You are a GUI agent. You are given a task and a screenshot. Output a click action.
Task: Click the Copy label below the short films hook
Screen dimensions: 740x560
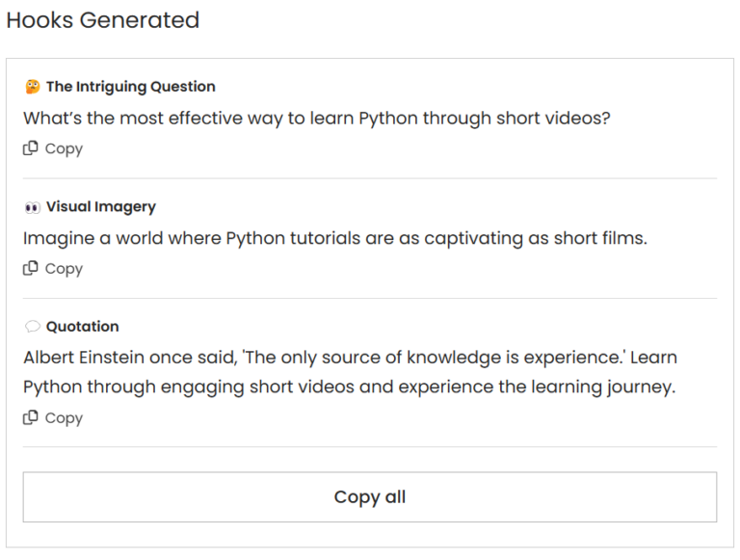pos(64,269)
